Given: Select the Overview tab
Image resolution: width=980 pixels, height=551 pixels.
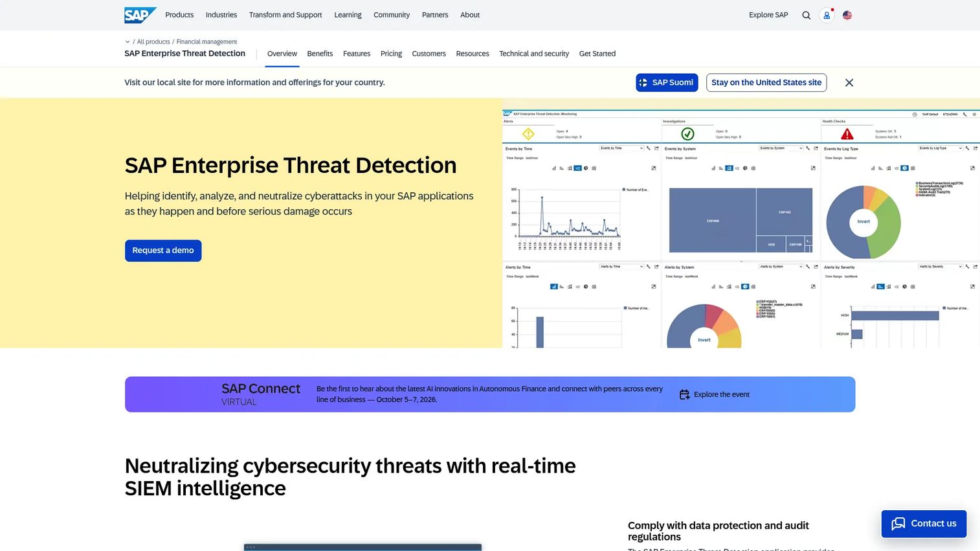Looking at the screenshot, I should point(282,54).
